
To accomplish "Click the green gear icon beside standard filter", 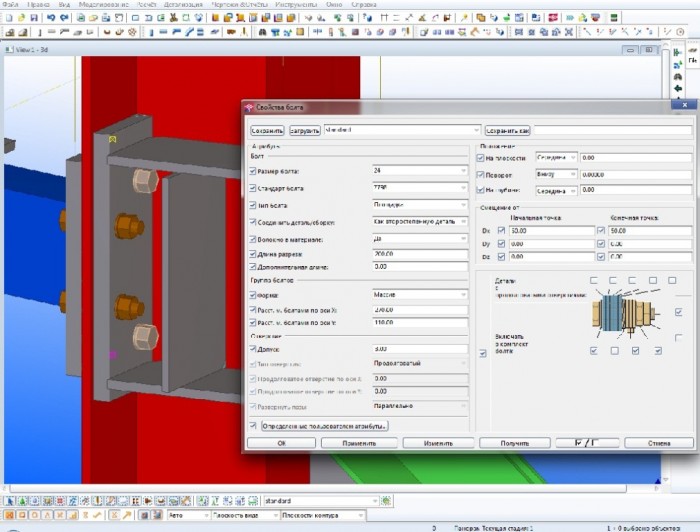I will pyautogui.click(x=386, y=501).
